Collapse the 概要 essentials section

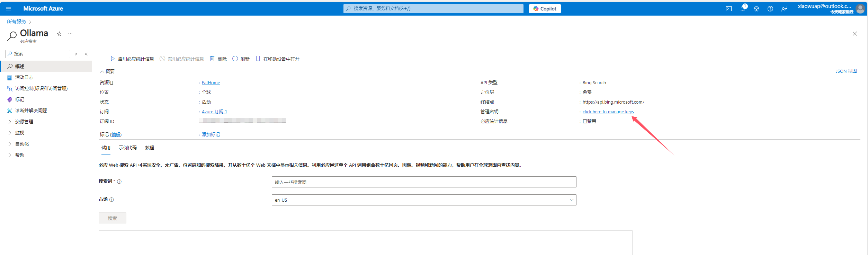(x=107, y=71)
